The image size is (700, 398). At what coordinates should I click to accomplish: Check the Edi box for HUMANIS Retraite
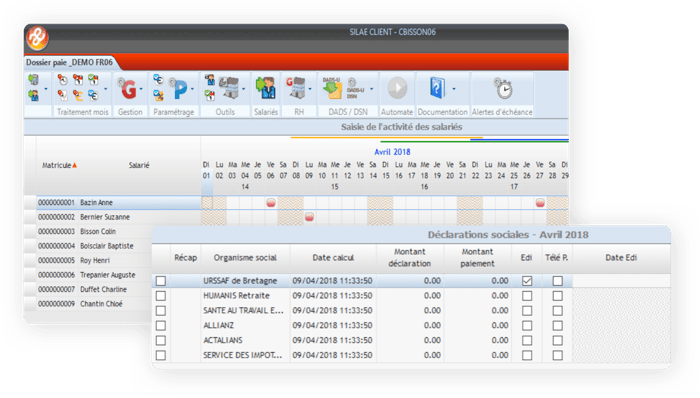[x=527, y=295]
